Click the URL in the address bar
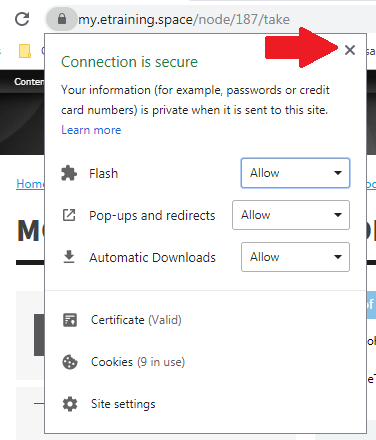 (184, 19)
